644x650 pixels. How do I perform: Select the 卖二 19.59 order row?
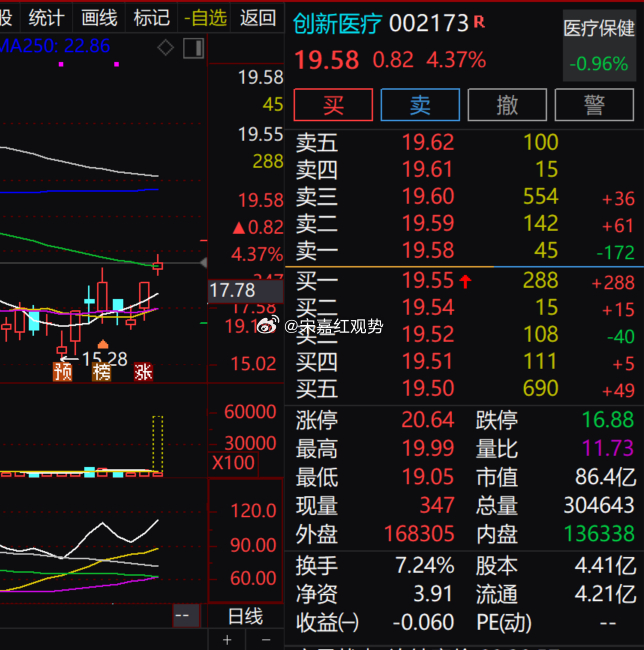coord(464,223)
